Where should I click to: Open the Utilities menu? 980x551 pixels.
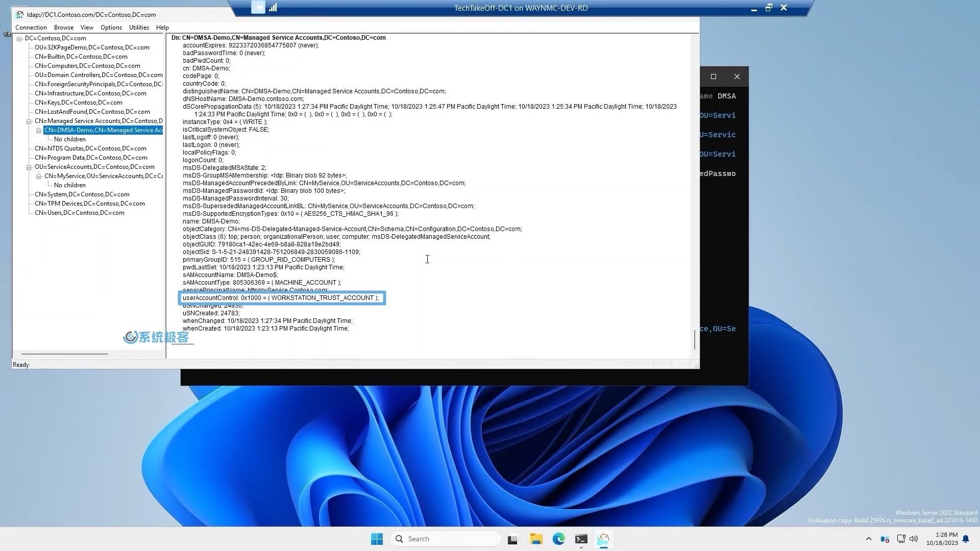139,28
